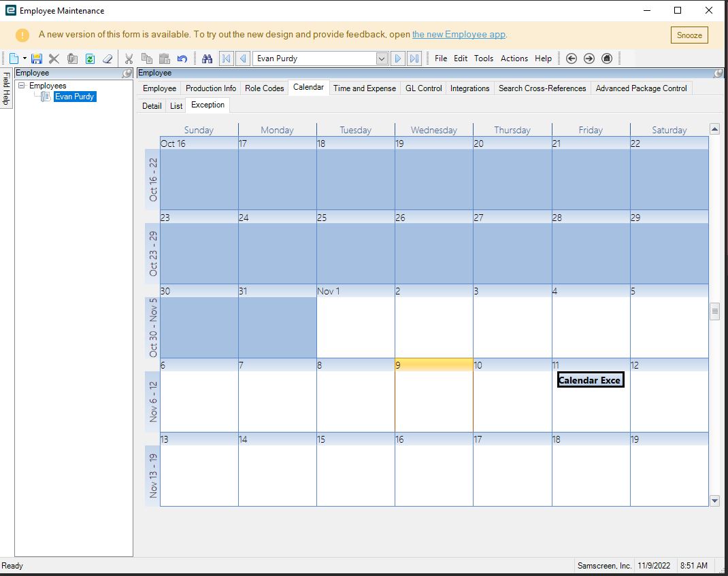The image size is (728, 576).
Task: Pin the Employee tree panel
Action: click(127, 73)
